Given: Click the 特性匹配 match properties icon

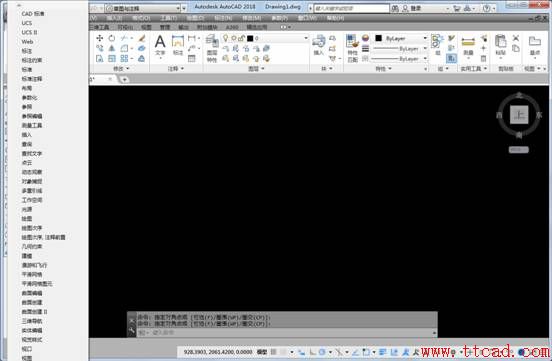Looking at the screenshot, I should pos(352,48).
